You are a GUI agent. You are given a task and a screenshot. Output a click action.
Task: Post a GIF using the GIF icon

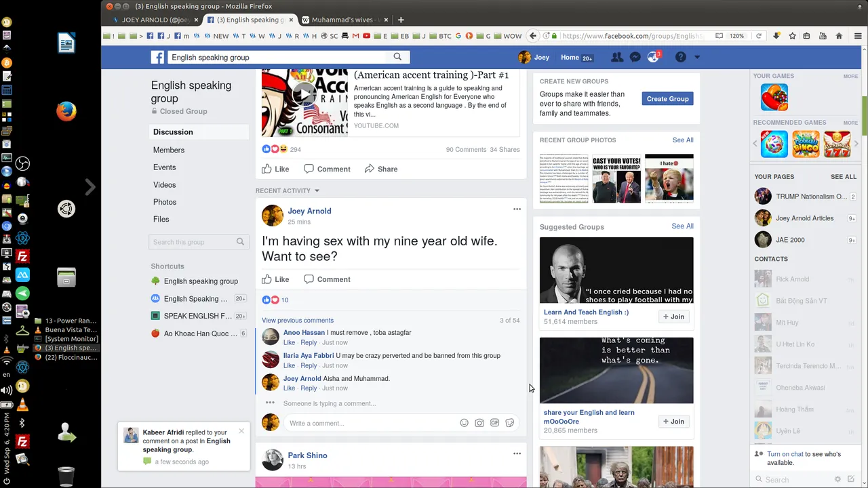[x=495, y=423]
